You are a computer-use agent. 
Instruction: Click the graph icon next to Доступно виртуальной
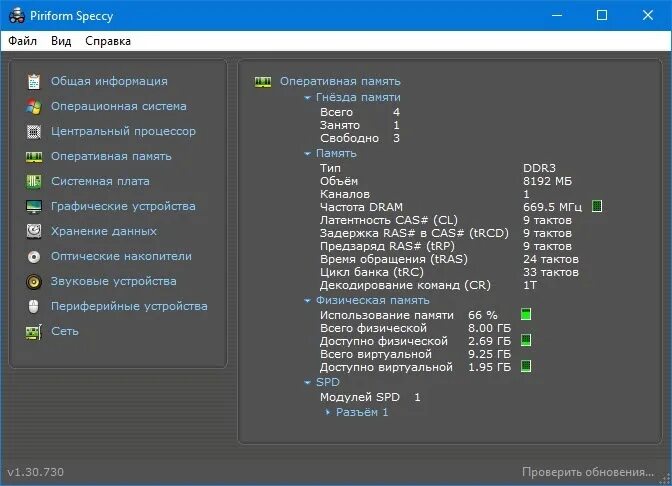pos(526,366)
